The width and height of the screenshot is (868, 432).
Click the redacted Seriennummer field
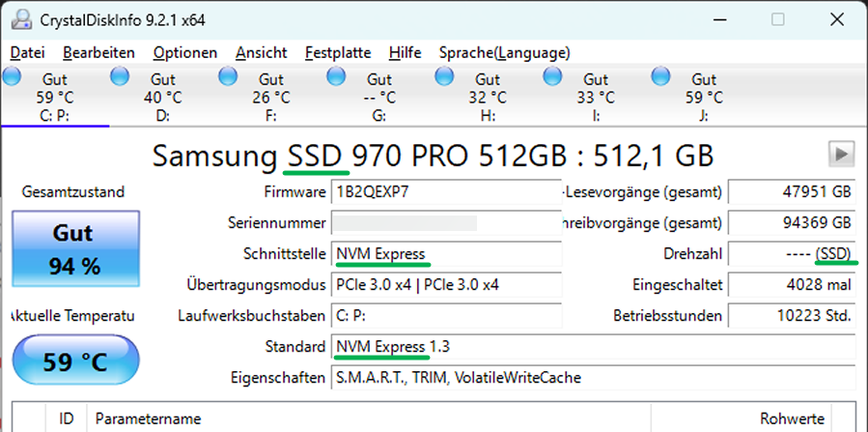(446, 223)
